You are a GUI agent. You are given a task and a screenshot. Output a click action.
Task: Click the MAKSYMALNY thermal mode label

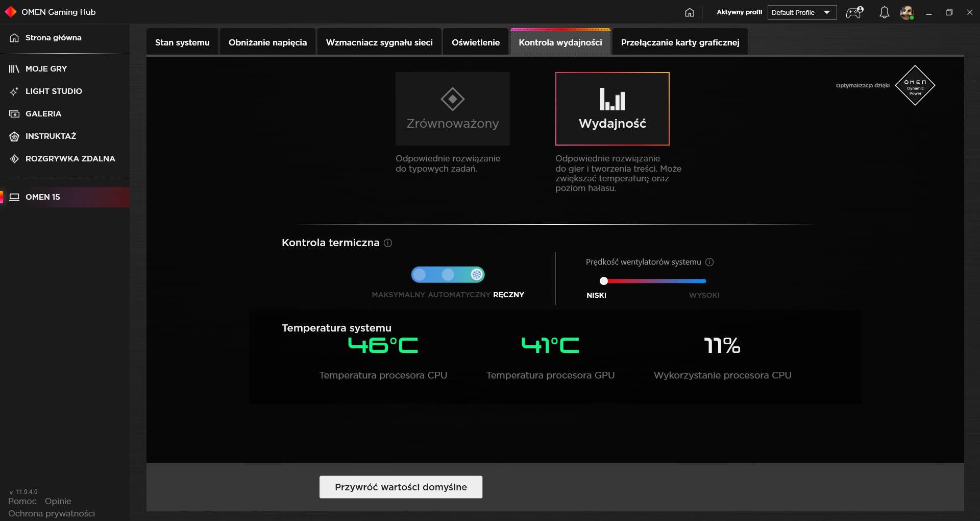click(x=398, y=295)
